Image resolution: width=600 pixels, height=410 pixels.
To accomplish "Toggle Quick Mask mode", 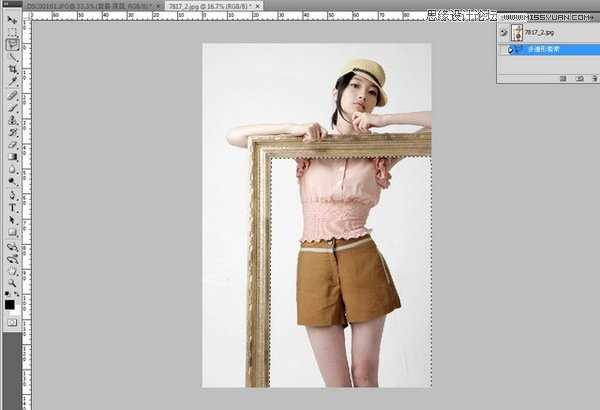I will pyautogui.click(x=12, y=323).
